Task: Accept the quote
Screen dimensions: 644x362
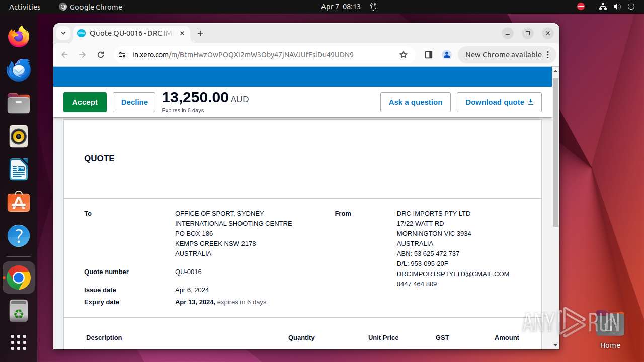Action: point(85,102)
